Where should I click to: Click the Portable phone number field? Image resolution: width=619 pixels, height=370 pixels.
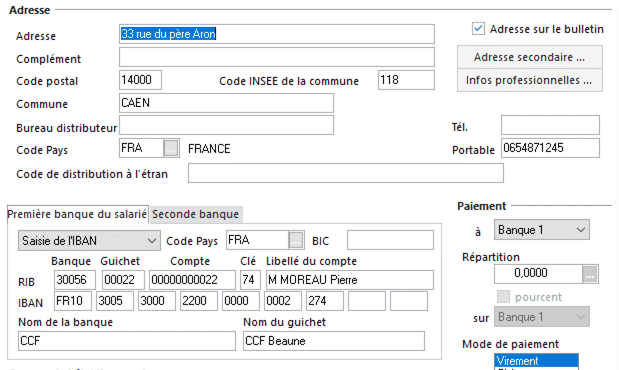550,148
